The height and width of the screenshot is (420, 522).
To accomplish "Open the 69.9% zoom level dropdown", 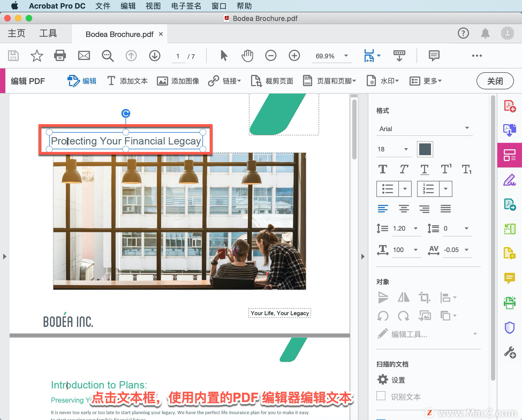I will [346, 56].
